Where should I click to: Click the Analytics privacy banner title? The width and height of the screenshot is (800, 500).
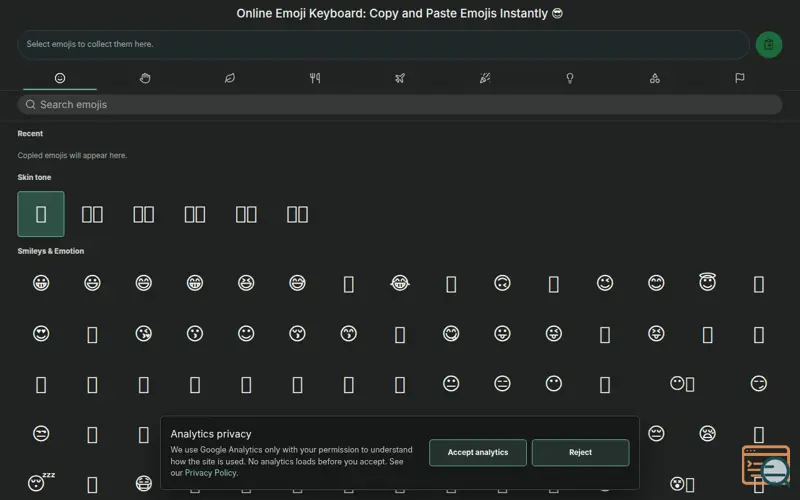tap(211, 434)
